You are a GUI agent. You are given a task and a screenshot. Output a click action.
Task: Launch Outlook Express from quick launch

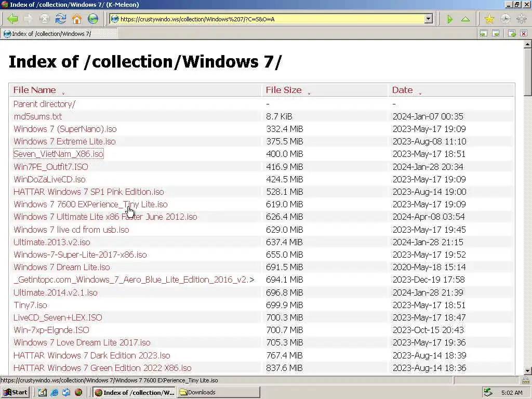[66, 393]
